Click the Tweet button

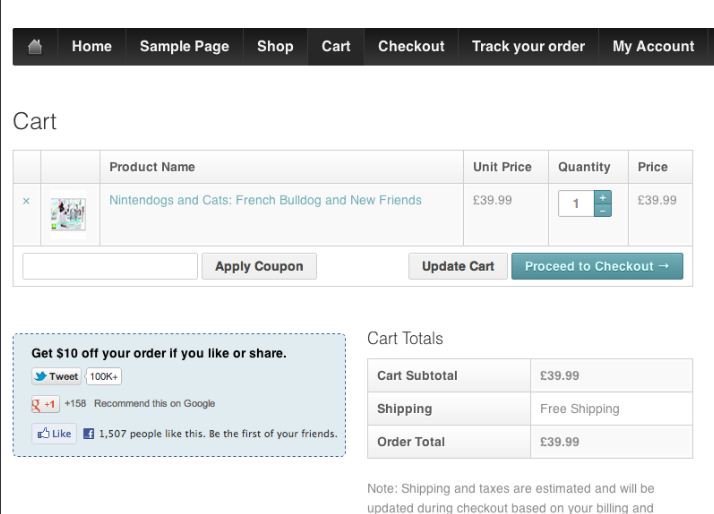(x=56, y=377)
